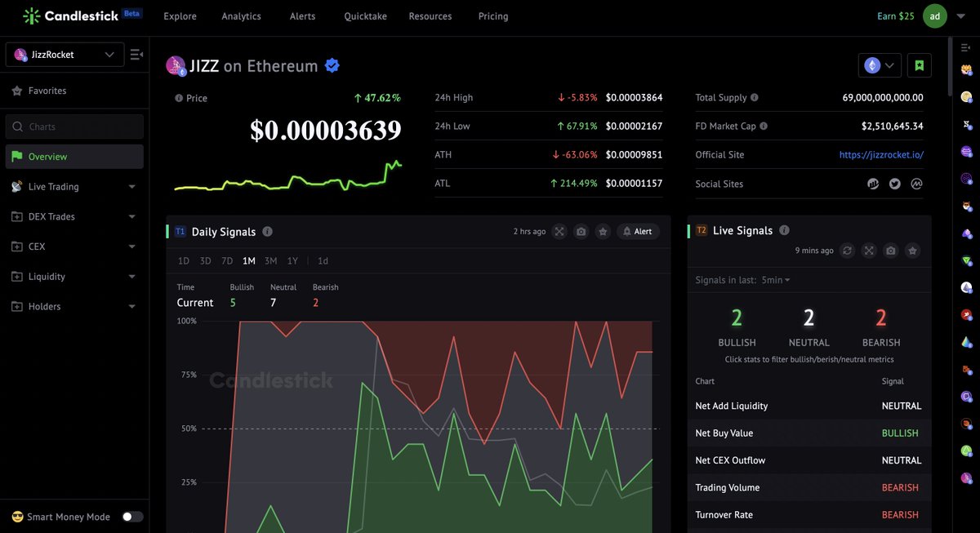The height and width of the screenshot is (533, 980).
Task: Click the Alert button on Daily Signals
Action: point(638,232)
